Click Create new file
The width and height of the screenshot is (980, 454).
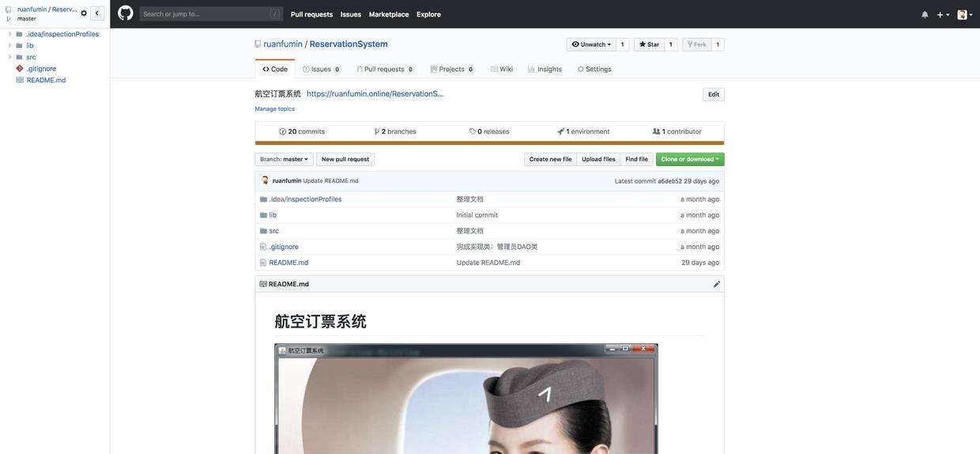551,159
